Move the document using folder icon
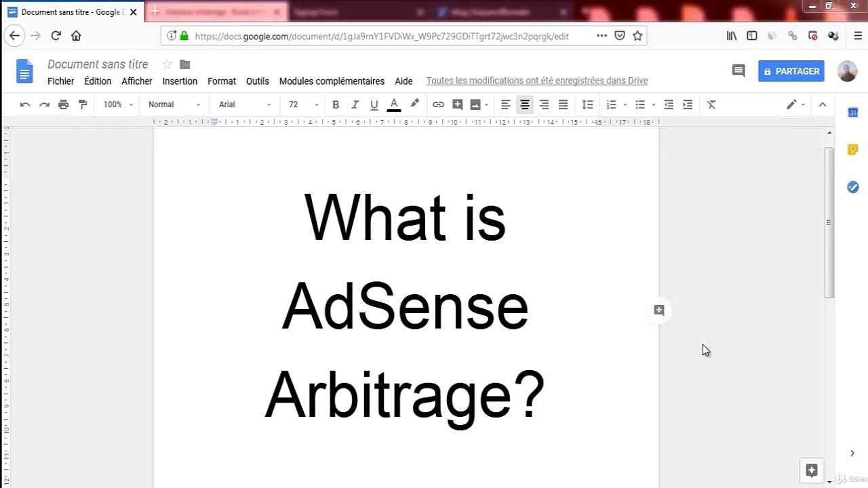This screenshot has width=868, height=488. (x=184, y=64)
